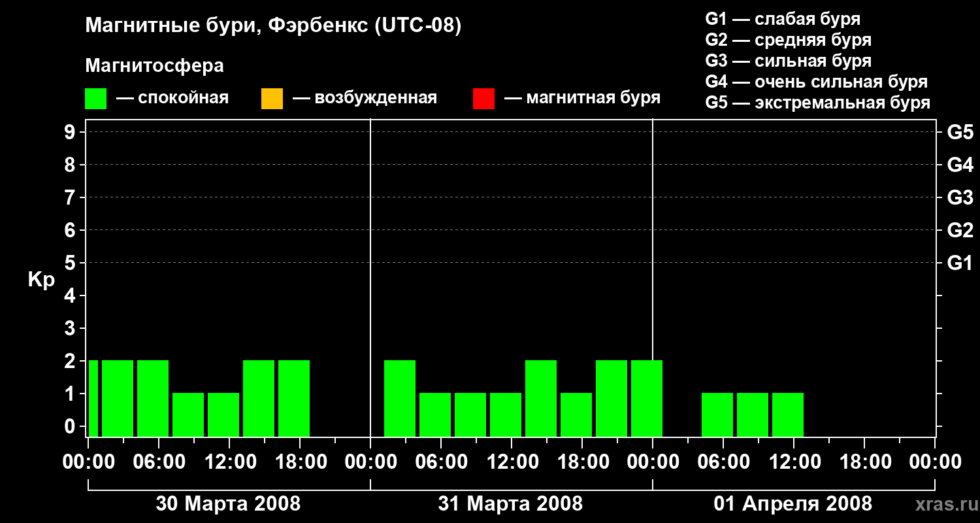Click the Kp 1 bar above 06:00 on 31 Марта
Viewport: 980px width, 523px height.
coord(435,414)
